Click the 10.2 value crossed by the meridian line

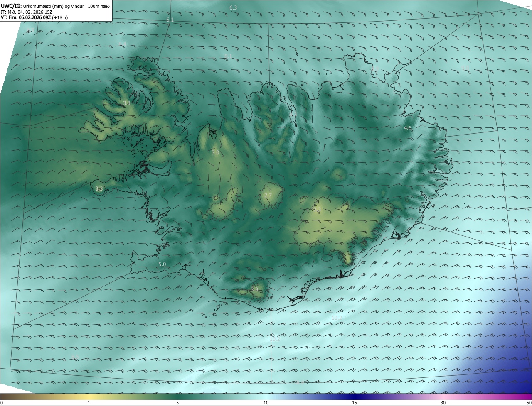275,339
